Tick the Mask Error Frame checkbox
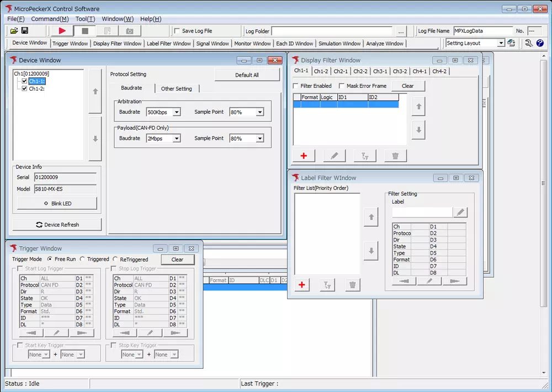 (x=342, y=86)
